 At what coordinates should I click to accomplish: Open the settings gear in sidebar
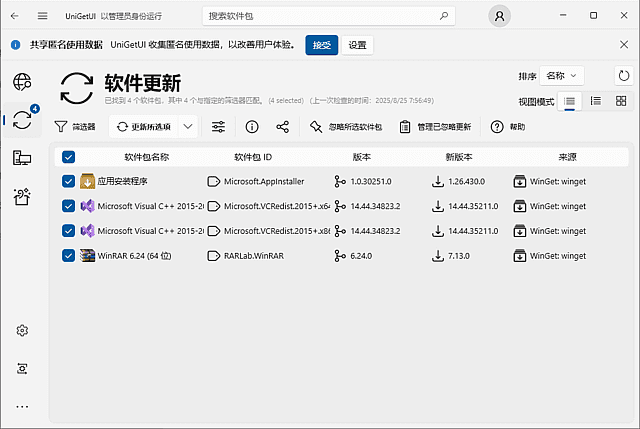(x=22, y=331)
